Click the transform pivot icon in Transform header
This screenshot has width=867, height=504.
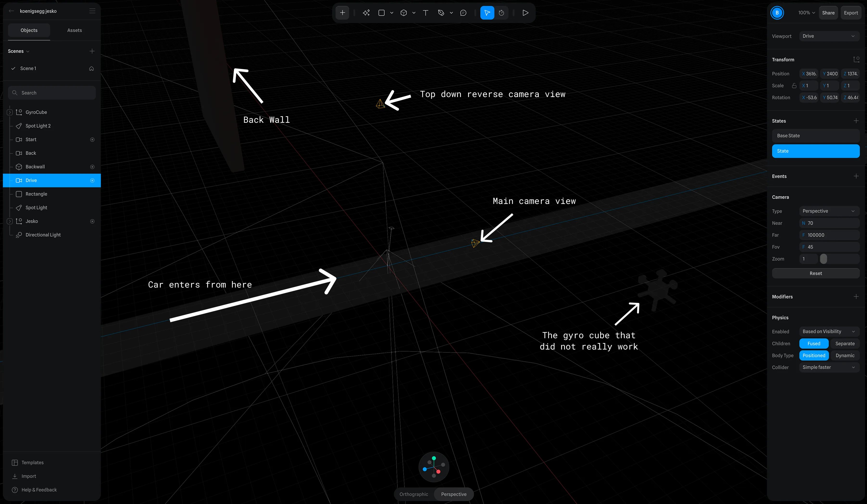coord(856,60)
